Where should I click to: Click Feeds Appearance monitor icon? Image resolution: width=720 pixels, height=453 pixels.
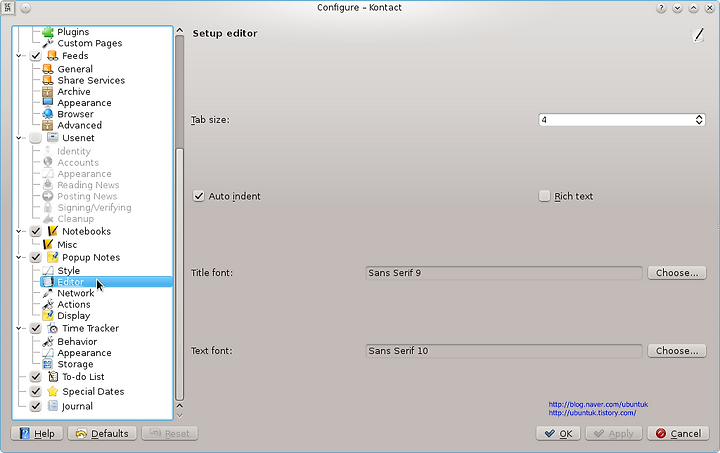point(48,102)
